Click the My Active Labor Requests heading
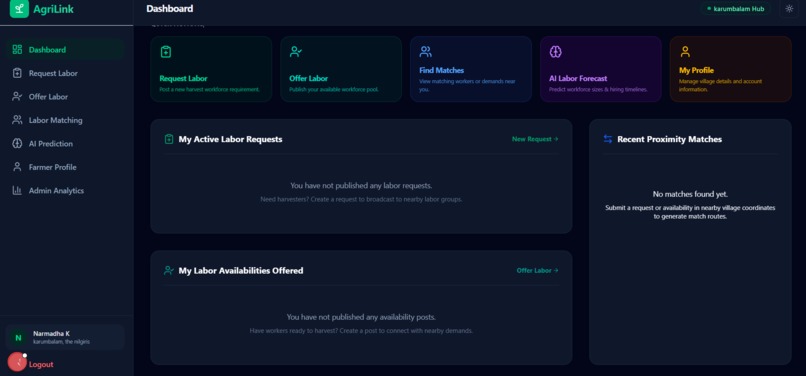Screen dimensions: 806x376 coord(230,139)
